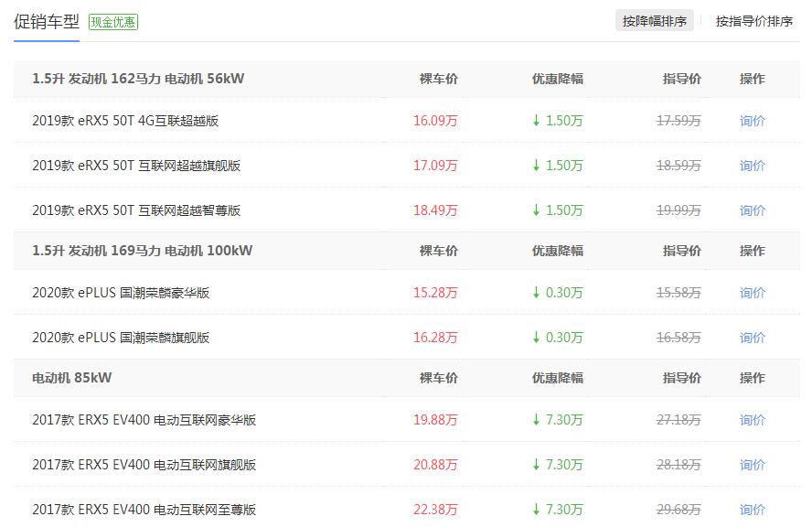Click 询价 for ERX5 EV400 电动互联网至尊版
This screenshot has width=812, height=527.
tap(752, 510)
